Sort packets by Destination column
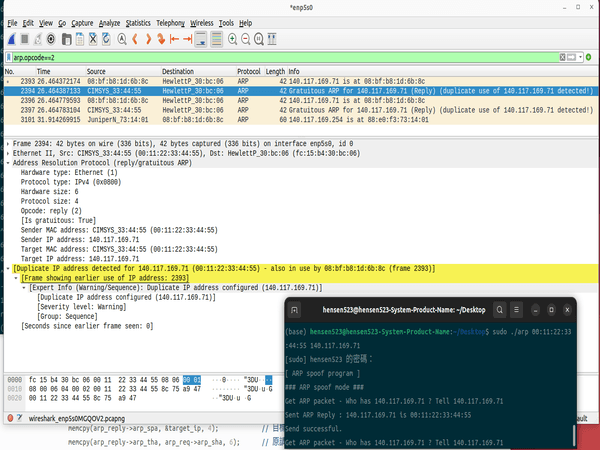Viewport: 600px width, 450px height. [198, 72]
